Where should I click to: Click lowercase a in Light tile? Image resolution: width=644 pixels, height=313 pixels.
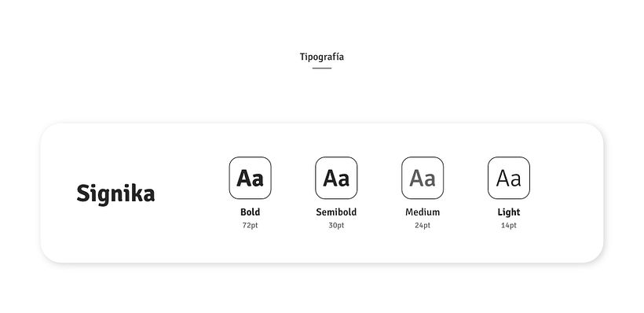coord(516,180)
